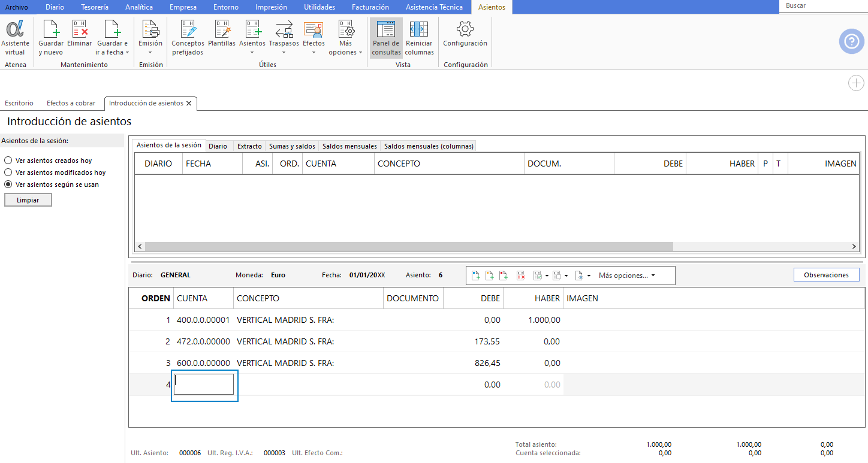
Task: Expand the Traspasos dropdown arrow
Action: 284,53
